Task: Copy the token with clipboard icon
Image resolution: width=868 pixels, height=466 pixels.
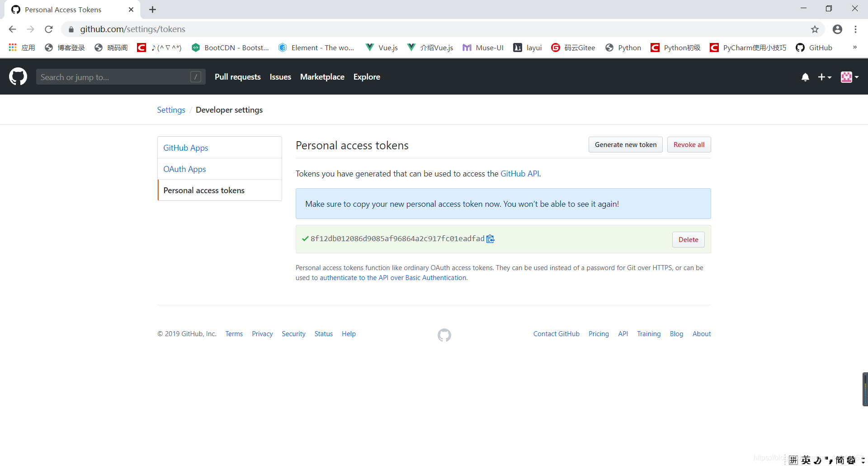Action: (x=491, y=239)
